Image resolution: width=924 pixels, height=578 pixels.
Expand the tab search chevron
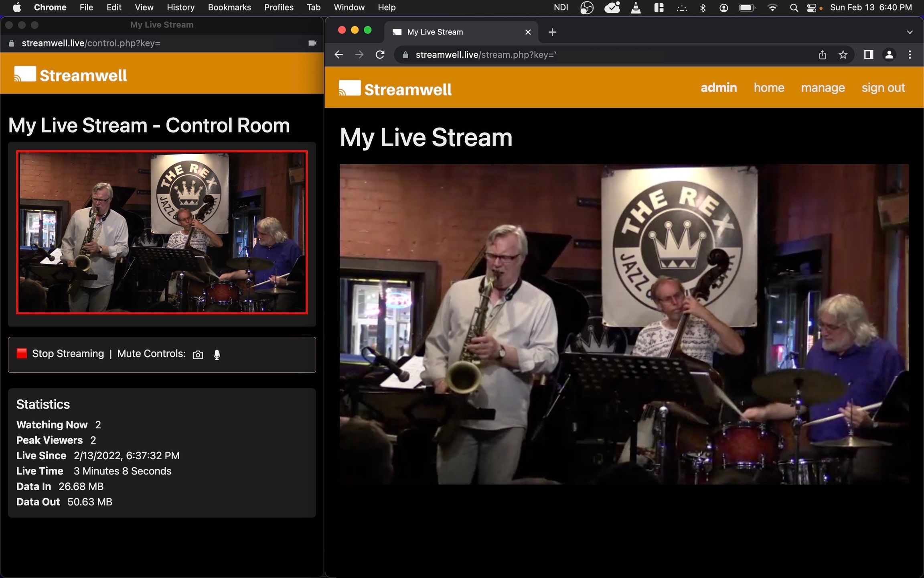[910, 32]
